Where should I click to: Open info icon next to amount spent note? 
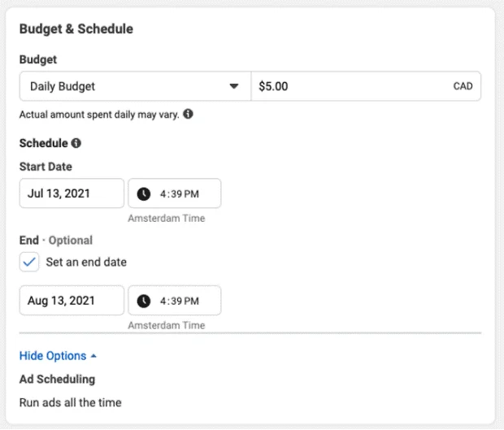point(188,114)
